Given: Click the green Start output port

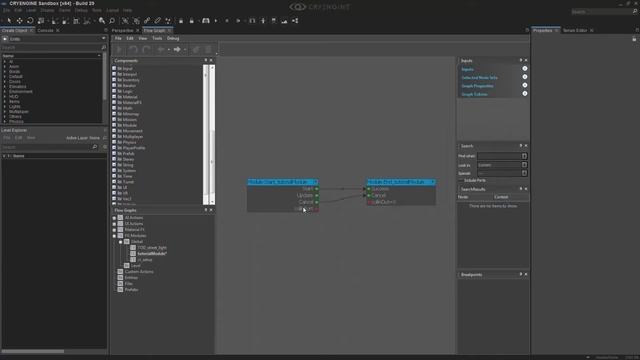Looking at the screenshot, I should coord(317,189).
